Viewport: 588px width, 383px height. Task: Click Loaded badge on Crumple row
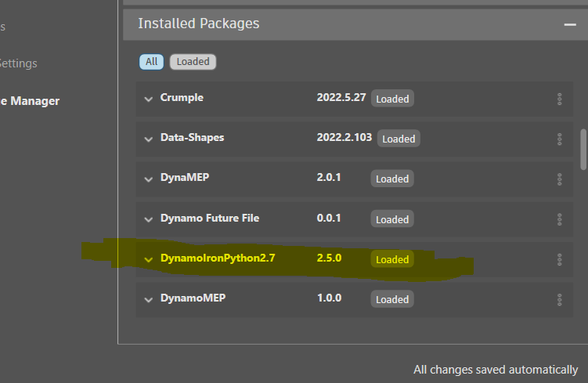(x=392, y=99)
